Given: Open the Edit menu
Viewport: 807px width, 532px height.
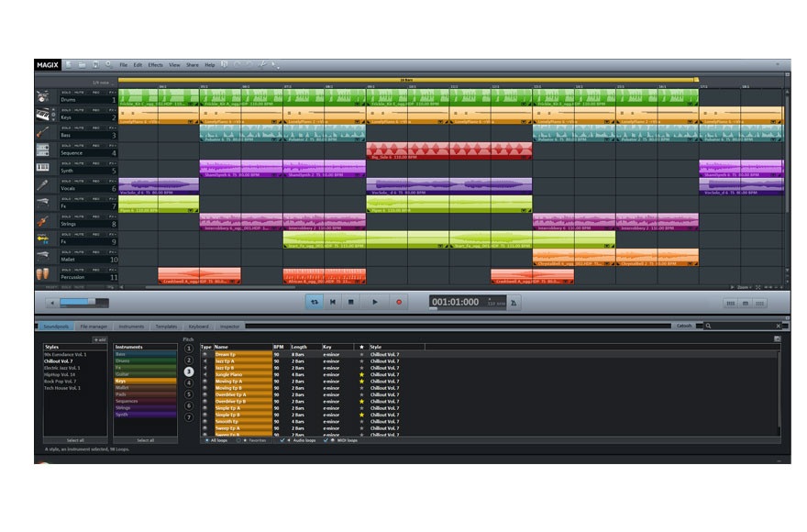Looking at the screenshot, I should (138, 65).
